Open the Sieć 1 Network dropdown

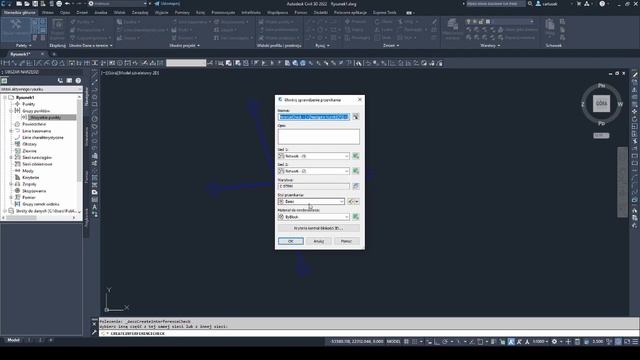click(313, 156)
